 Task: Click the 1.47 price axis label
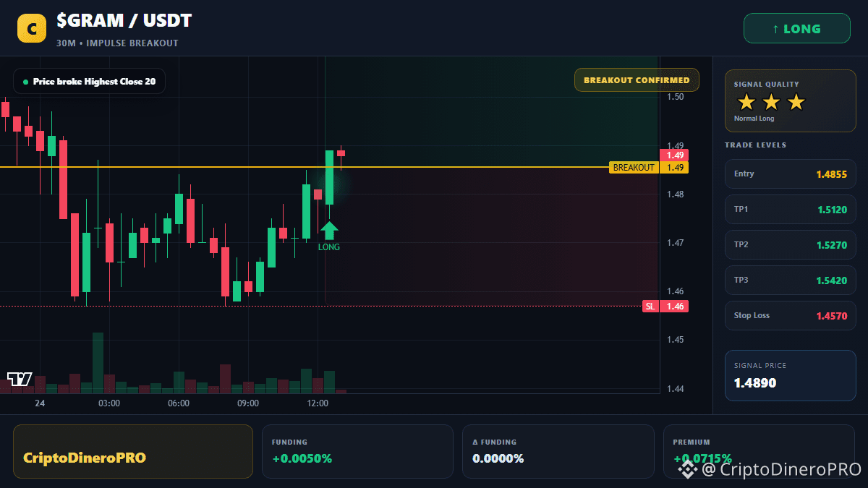(676, 243)
